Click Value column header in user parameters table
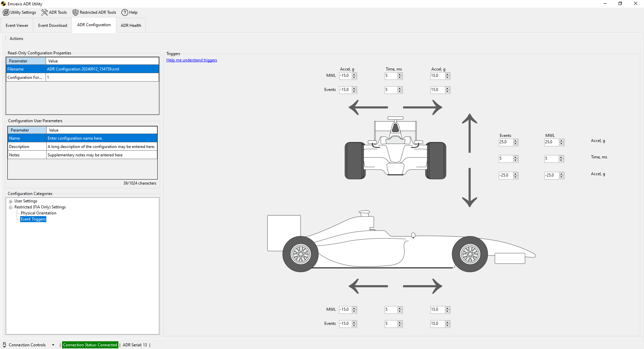Viewport: 644px width, 349px height. point(102,130)
